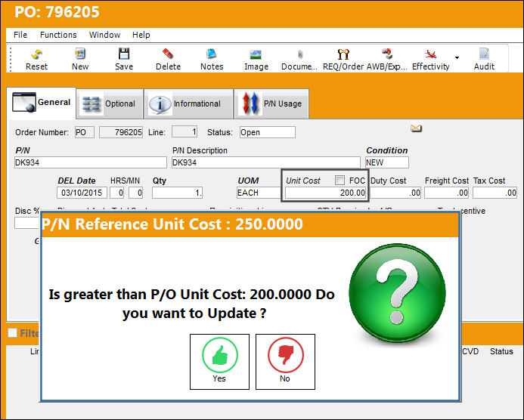Click the toolbar drag handle grip
Screen dimensions: 524x420
click(11, 59)
